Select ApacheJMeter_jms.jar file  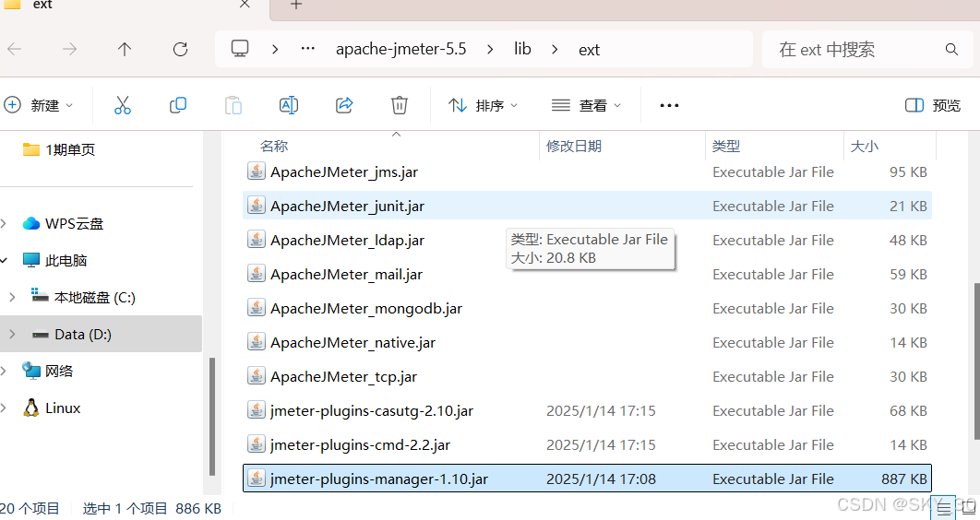coord(587,171)
